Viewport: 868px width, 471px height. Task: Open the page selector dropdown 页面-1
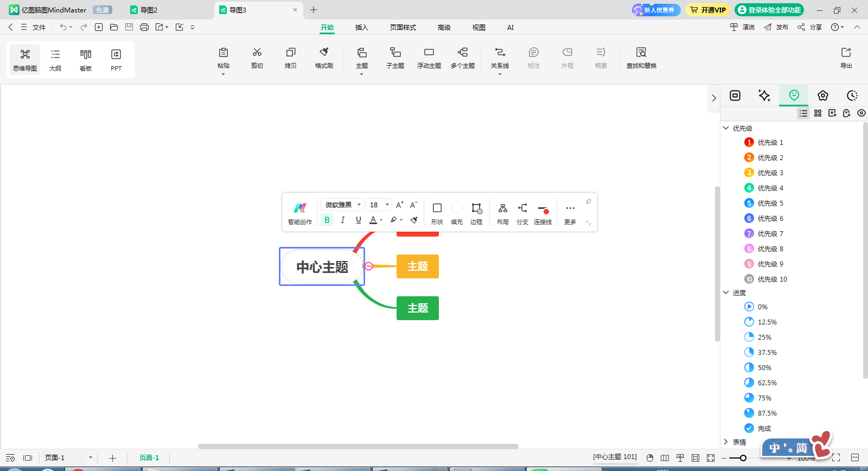68,457
